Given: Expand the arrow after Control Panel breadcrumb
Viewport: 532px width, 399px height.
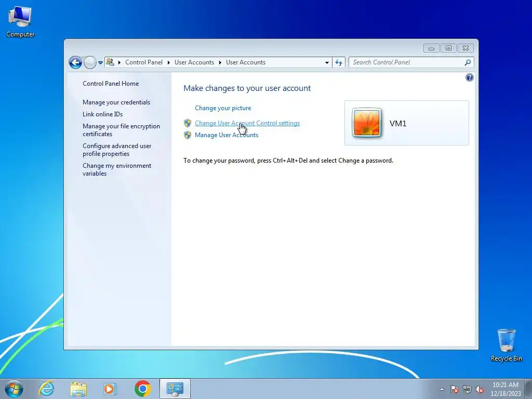Looking at the screenshot, I should point(169,62).
